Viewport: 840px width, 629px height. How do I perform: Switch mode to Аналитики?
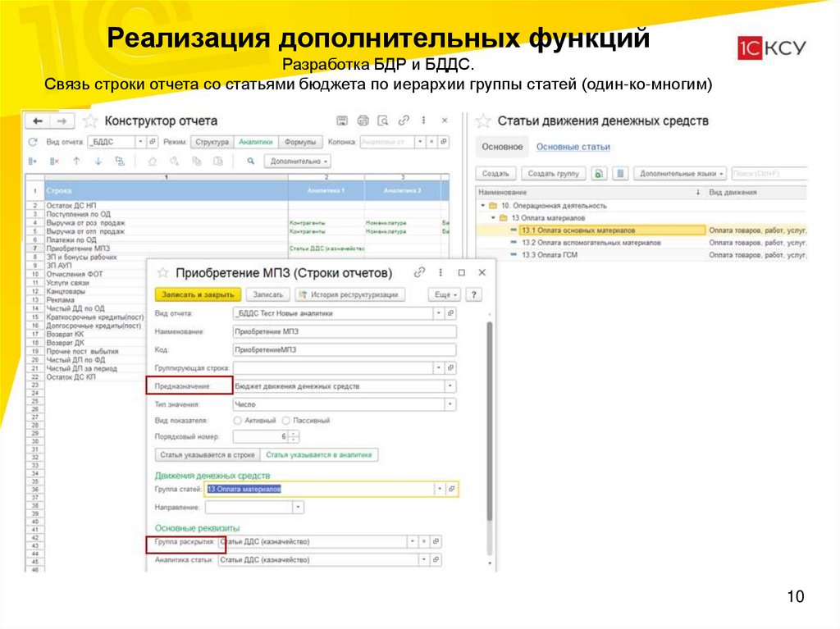256,142
